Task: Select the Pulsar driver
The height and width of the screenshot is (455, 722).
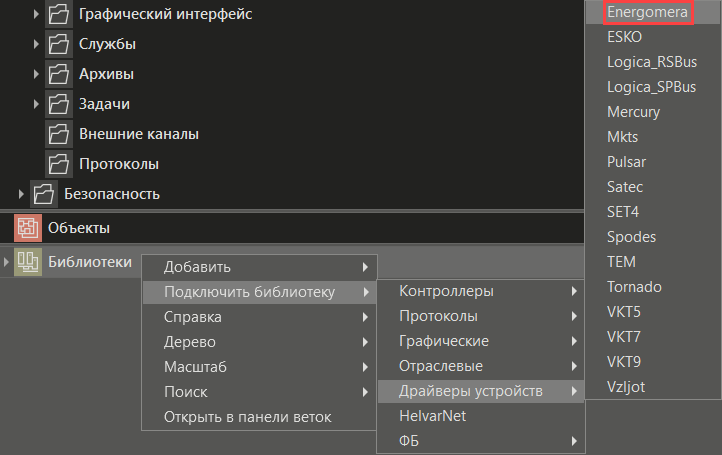Action: tap(653, 162)
